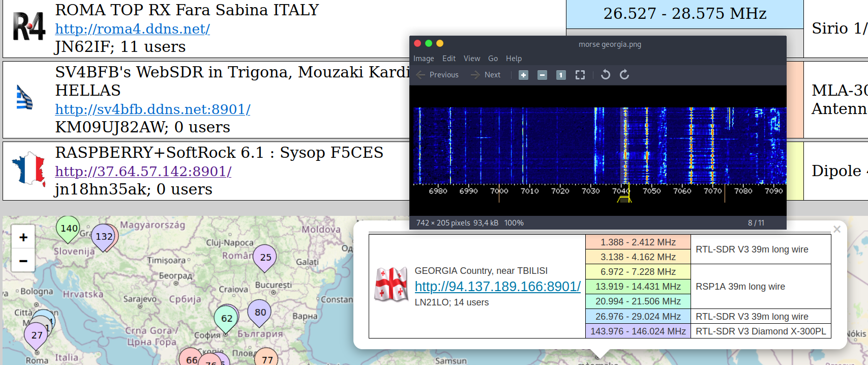Image resolution: width=868 pixels, height=365 pixels.
Task: Click map marker numbered 27
Action: 37,335
